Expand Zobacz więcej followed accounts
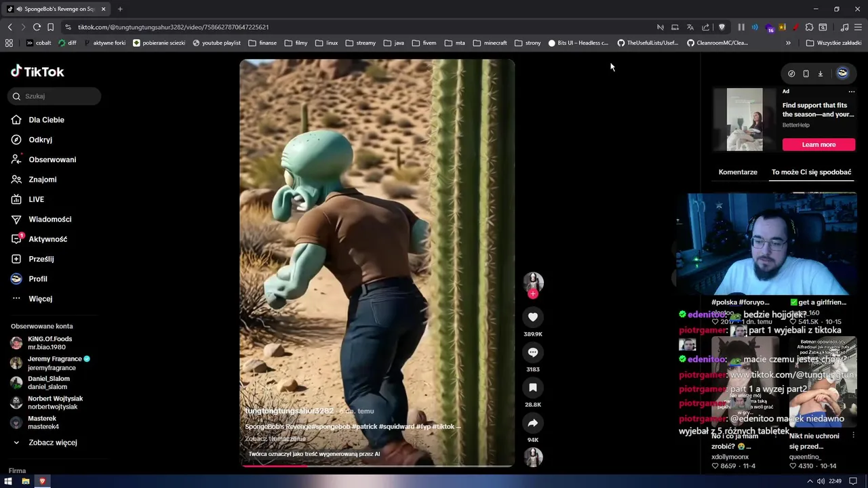Viewport: 868px width, 488px height. [52, 443]
